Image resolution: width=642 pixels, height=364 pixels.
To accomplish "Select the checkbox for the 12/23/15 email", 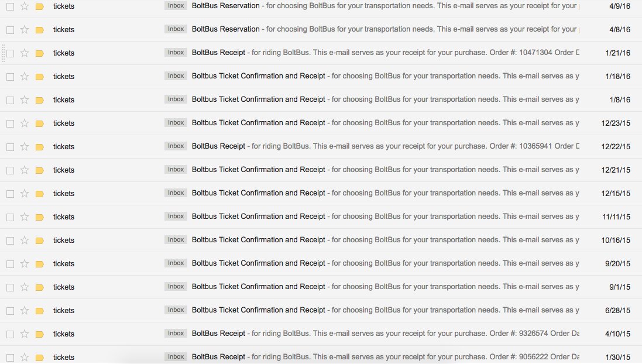I will coord(10,123).
